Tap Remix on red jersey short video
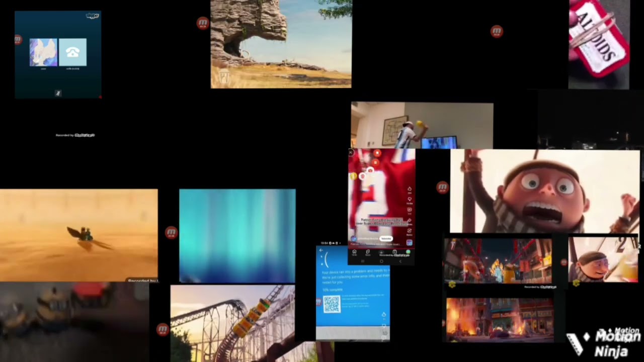Image resolution: width=644 pixels, height=362 pixels. [x=410, y=231]
